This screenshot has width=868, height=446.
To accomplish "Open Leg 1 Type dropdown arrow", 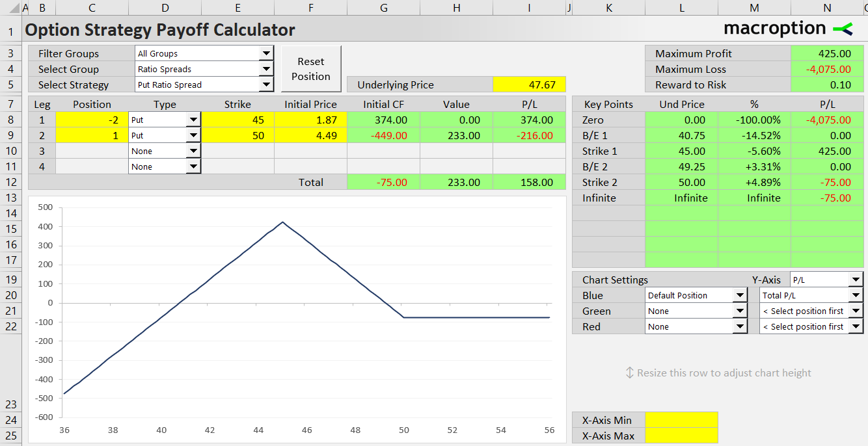I will [193, 120].
